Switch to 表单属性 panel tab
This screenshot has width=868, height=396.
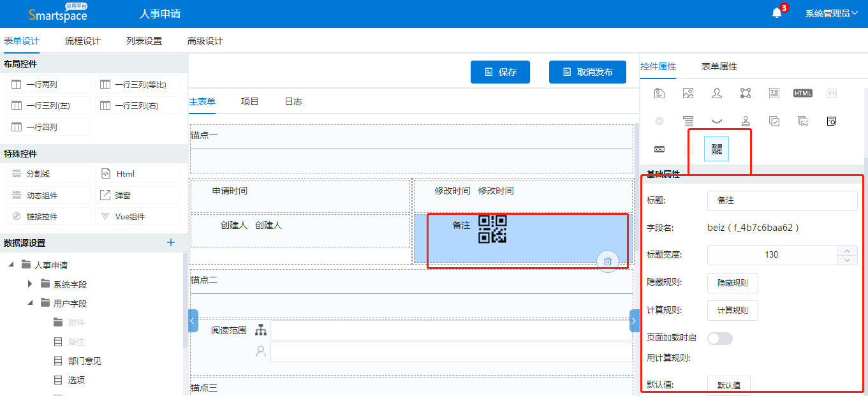(719, 66)
